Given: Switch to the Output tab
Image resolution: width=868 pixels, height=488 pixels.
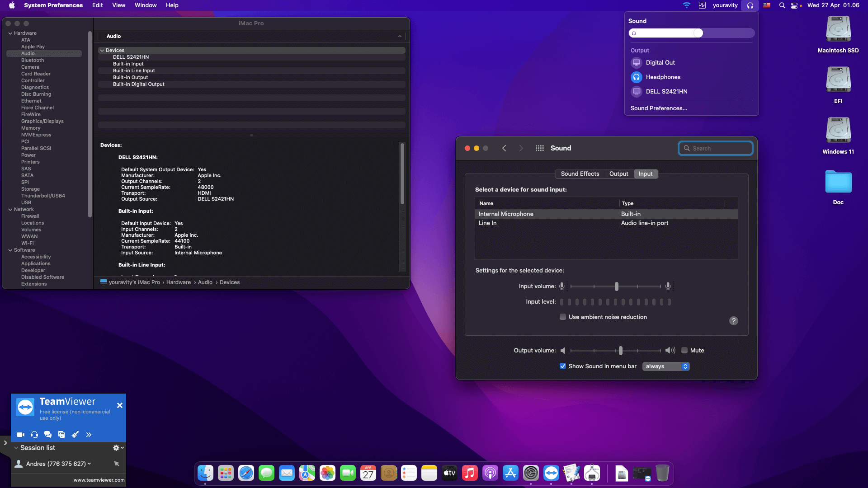Looking at the screenshot, I should pyautogui.click(x=619, y=174).
